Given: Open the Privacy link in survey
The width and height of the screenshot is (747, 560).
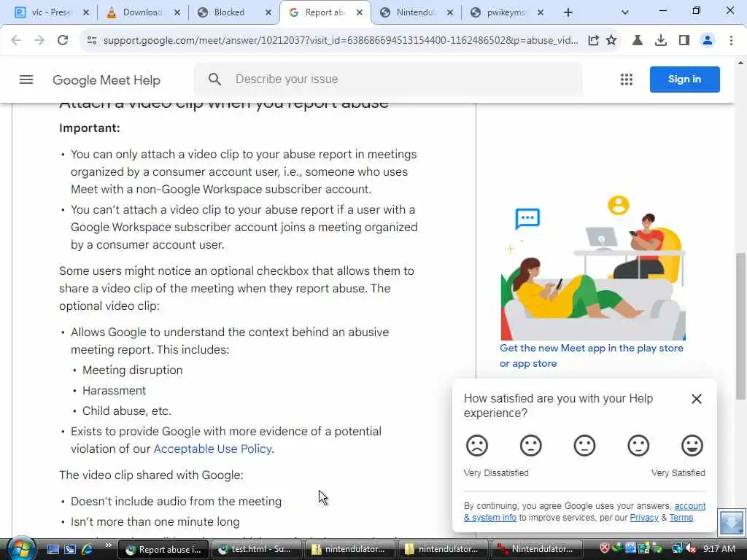Looking at the screenshot, I should (x=644, y=518).
